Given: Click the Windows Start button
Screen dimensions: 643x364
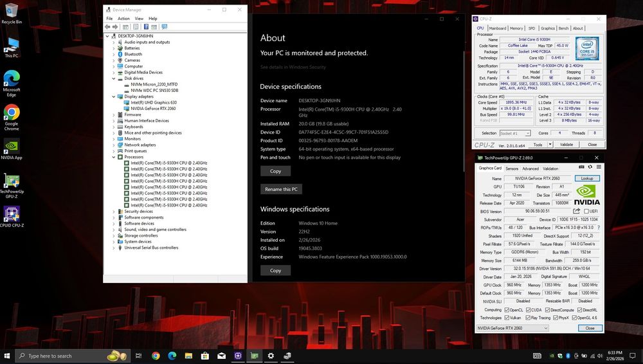Looking at the screenshot, I should [6, 356].
